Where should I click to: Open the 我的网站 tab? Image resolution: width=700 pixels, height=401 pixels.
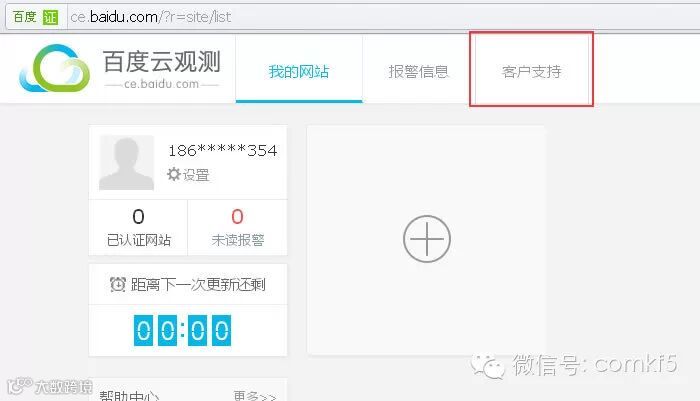pos(299,71)
